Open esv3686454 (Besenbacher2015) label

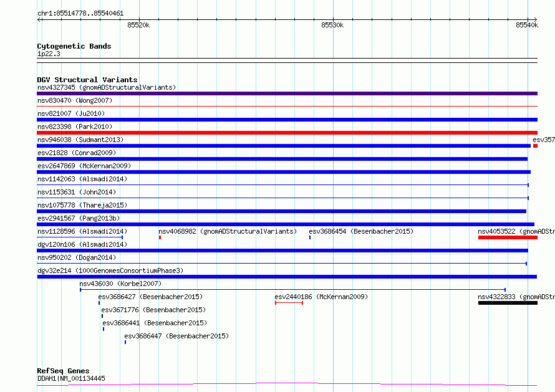tap(361, 231)
